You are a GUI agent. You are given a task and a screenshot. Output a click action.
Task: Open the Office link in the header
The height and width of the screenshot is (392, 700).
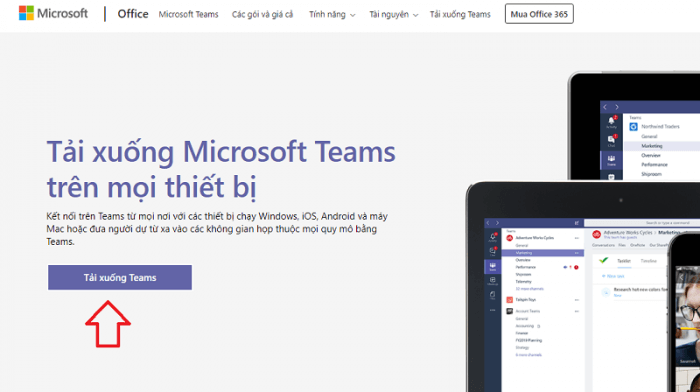click(133, 14)
